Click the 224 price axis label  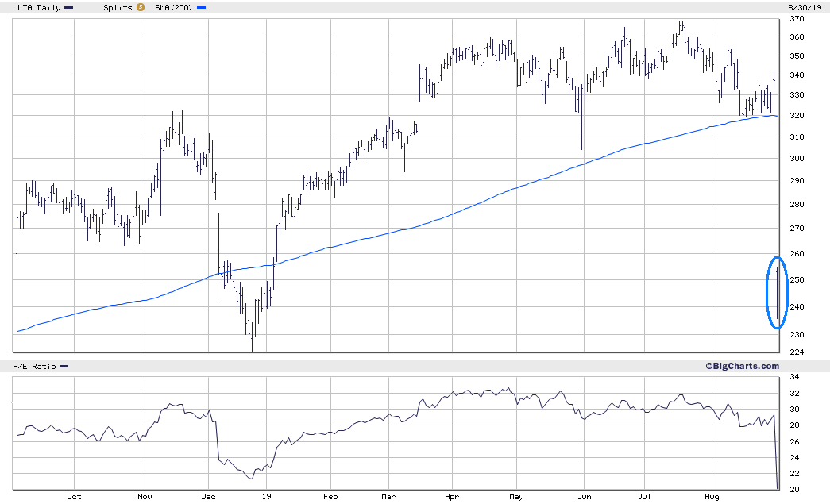[x=797, y=352]
